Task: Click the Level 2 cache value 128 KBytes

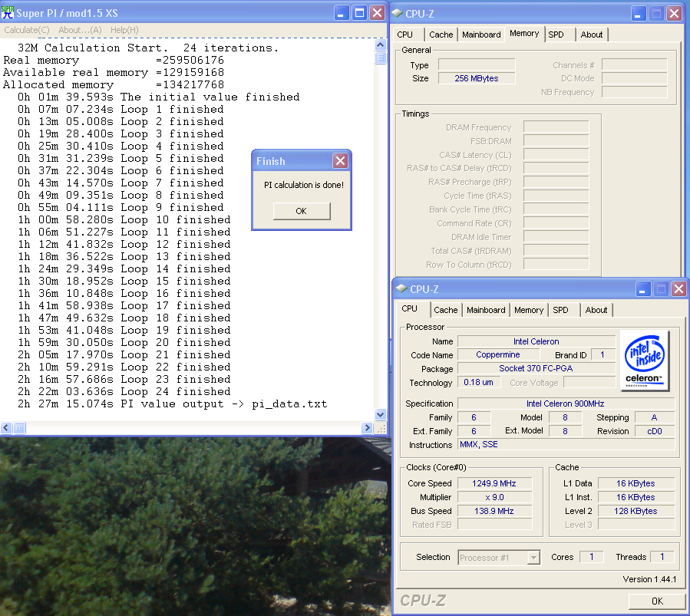Action: coord(636,511)
